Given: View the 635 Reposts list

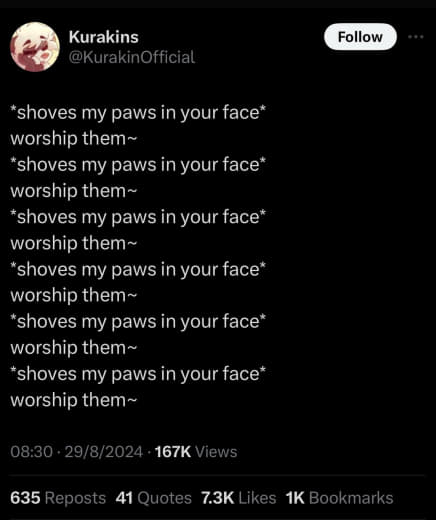Looking at the screenshot, I should pos(58,498).
